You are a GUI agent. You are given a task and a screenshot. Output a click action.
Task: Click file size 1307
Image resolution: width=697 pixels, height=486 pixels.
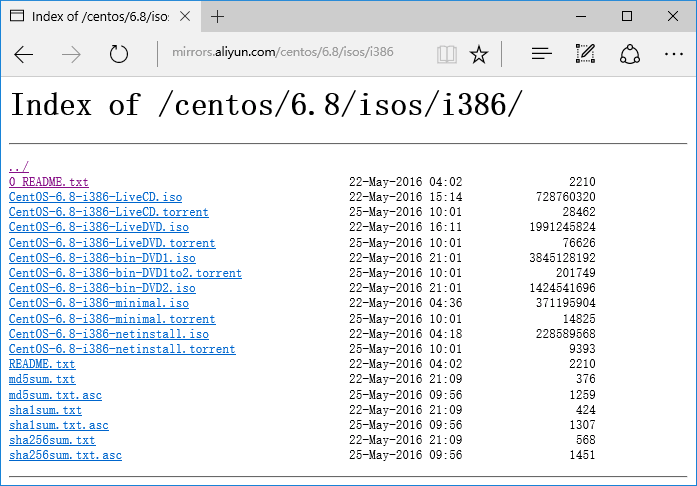click(582, 425)
